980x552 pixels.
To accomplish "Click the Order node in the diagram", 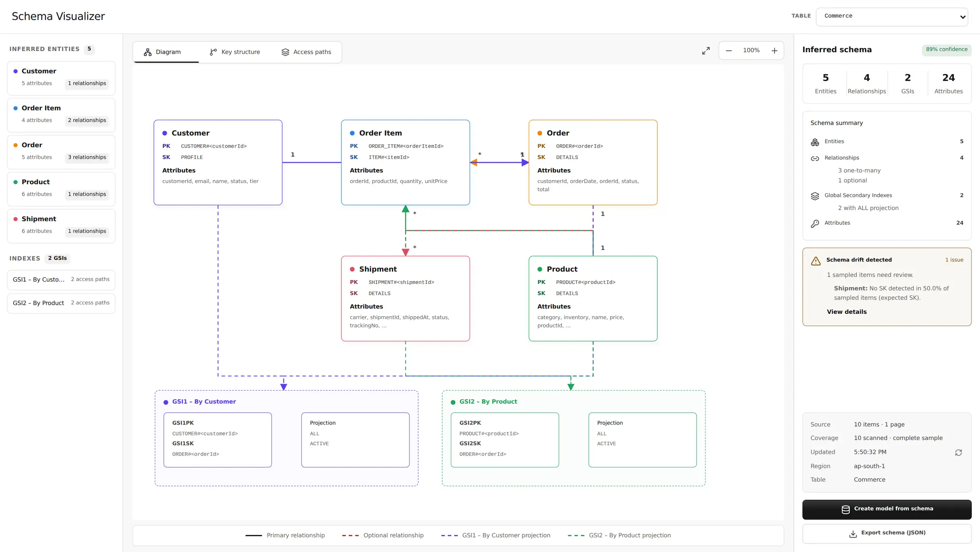I will [x=593, y=162].
